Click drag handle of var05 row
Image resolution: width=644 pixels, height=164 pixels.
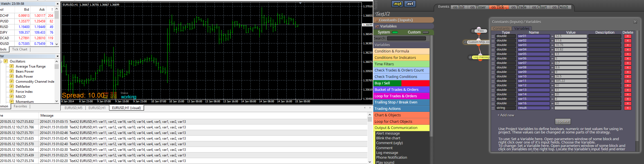pyautogui.click(x=493, y=54)
